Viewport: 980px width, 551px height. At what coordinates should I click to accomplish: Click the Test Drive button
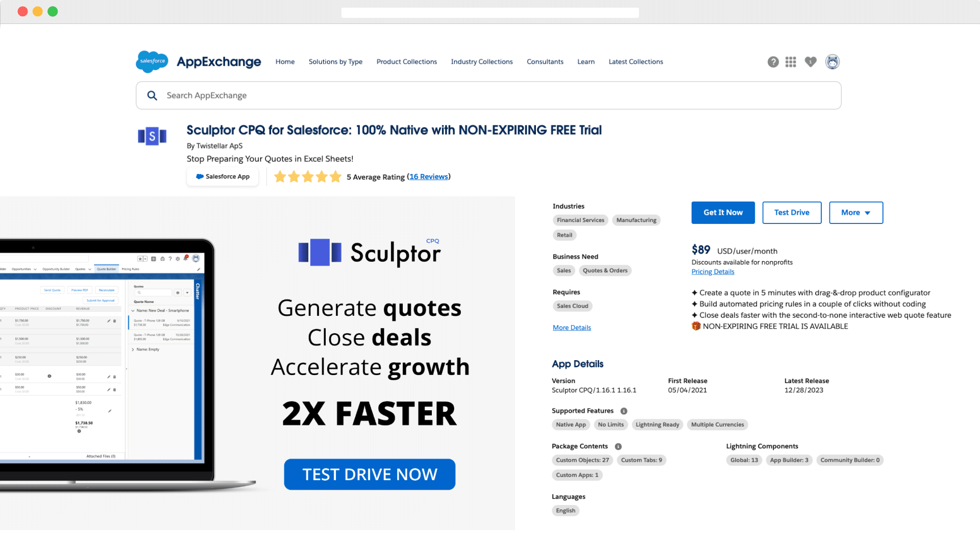click(792, 213)
